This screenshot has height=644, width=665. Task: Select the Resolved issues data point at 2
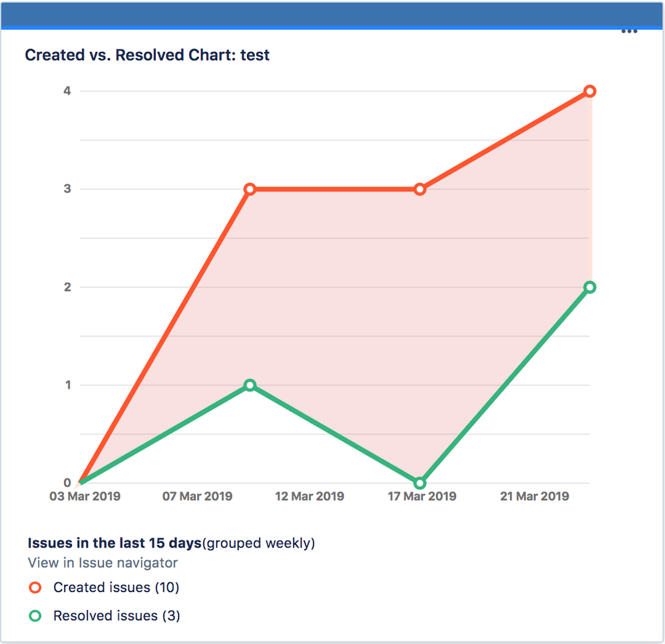pyautogui.click(x=590, y=287)
